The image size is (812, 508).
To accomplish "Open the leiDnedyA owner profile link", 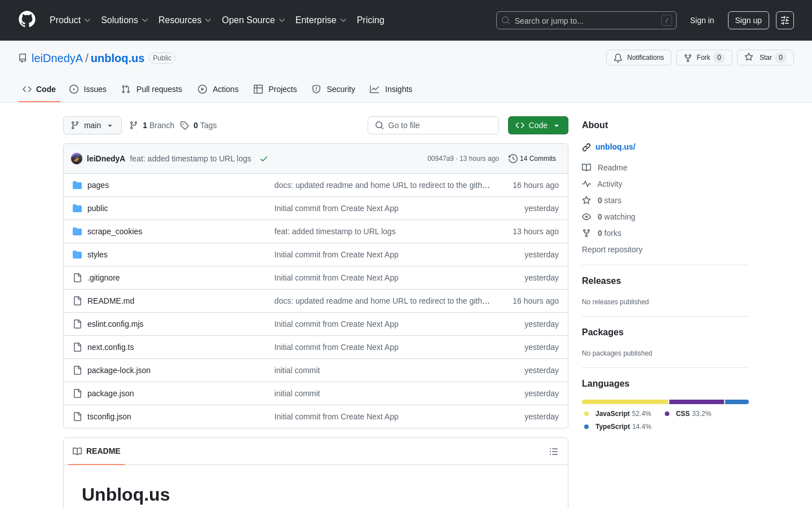I will tap(57, 58).
